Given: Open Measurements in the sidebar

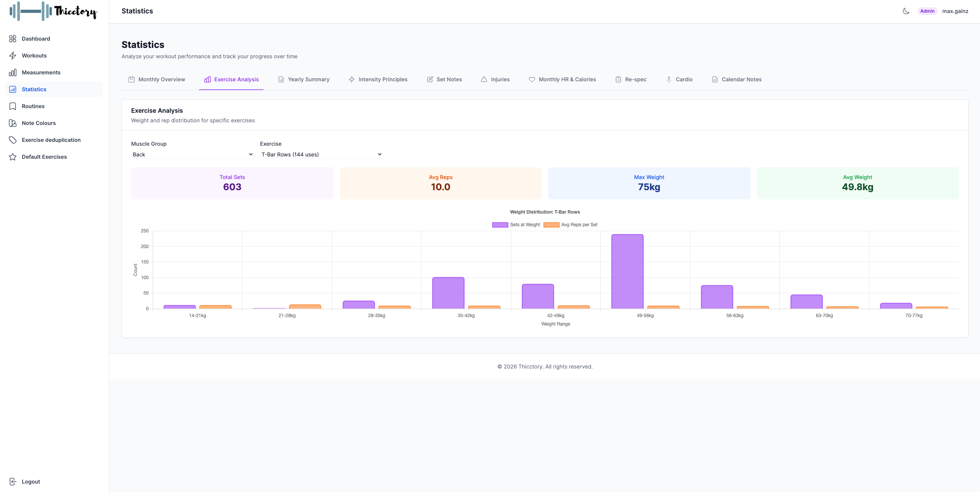Looking at the screenshot, I should tap(41, 72).
